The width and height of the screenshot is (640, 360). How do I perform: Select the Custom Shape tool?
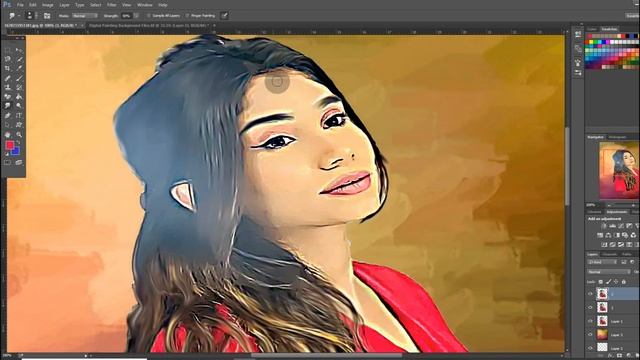click(x=19, y=125)
